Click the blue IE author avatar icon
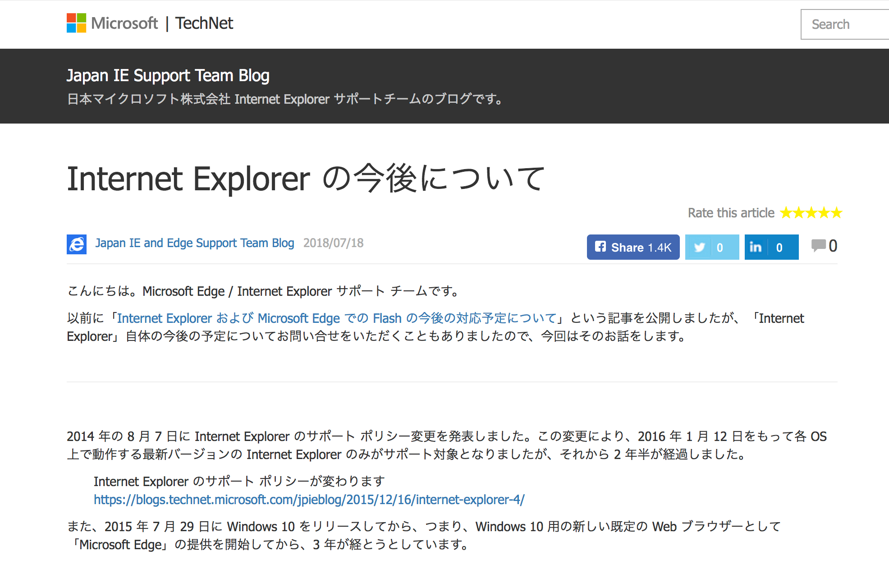 (77, 244)
